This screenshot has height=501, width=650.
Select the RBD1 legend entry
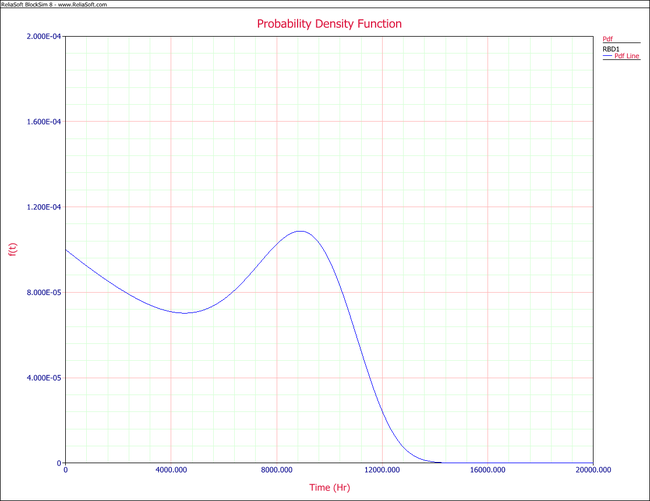[x=611, y=47]
